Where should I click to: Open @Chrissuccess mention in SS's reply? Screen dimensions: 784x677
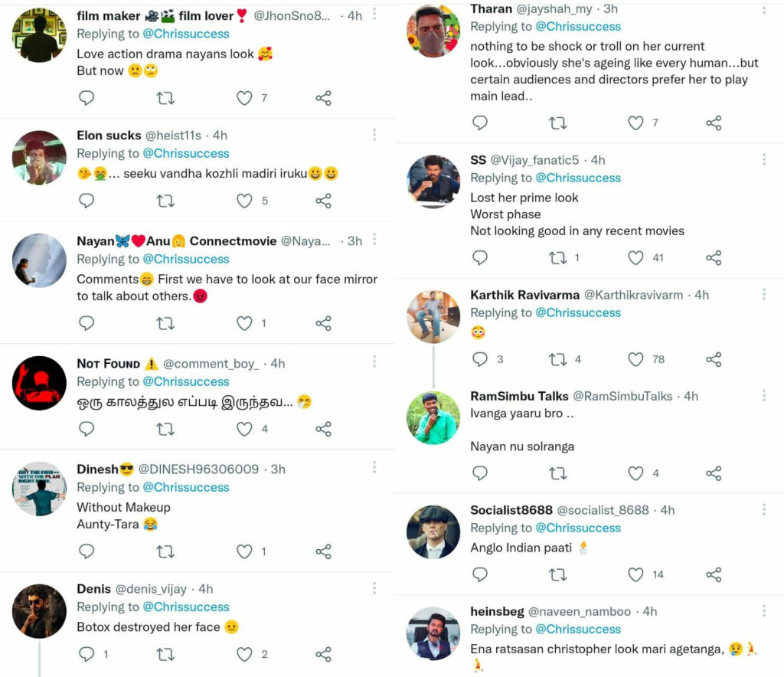pos(578,178)
